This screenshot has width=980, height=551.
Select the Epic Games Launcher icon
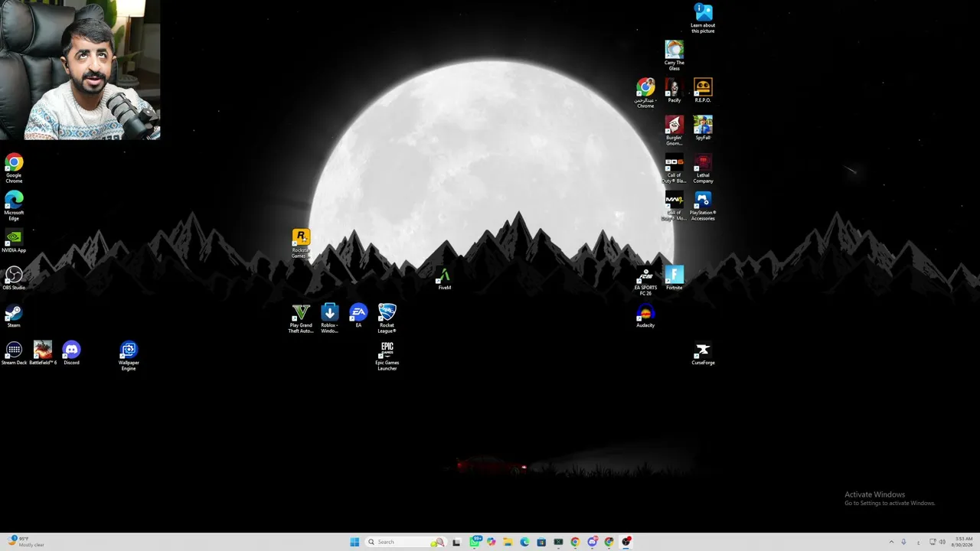point(387,356)
